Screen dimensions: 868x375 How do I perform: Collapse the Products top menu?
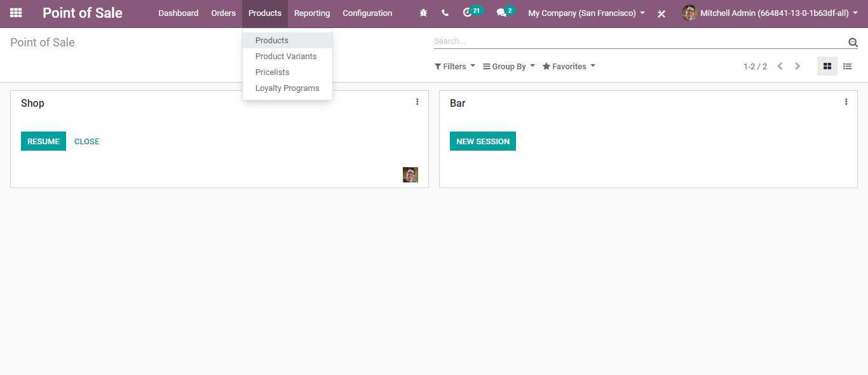265,13
